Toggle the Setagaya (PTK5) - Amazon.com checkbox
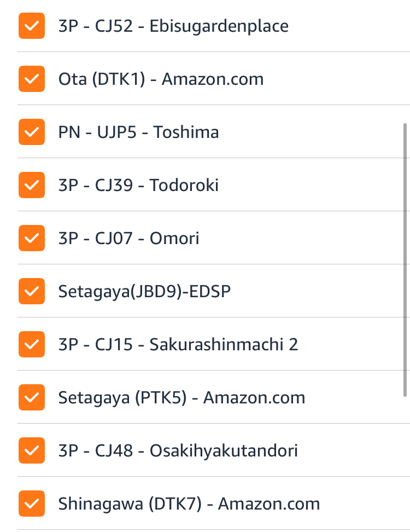The height and width of the screenshot is (532, 410). [31, 397]
